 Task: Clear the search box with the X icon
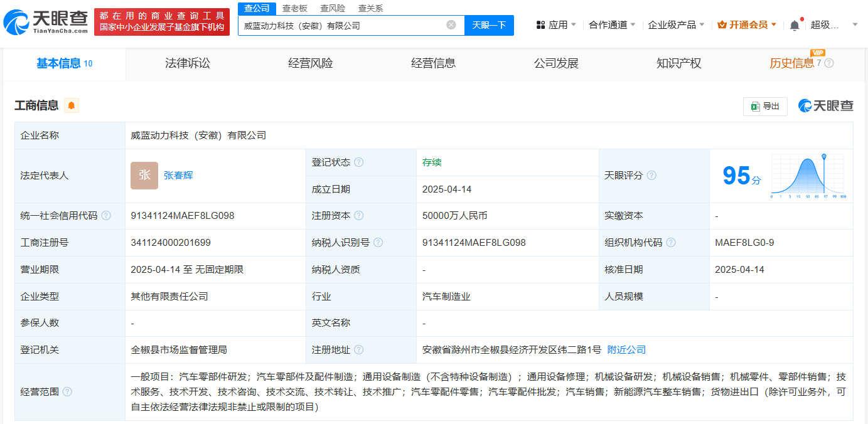(451, 25)
